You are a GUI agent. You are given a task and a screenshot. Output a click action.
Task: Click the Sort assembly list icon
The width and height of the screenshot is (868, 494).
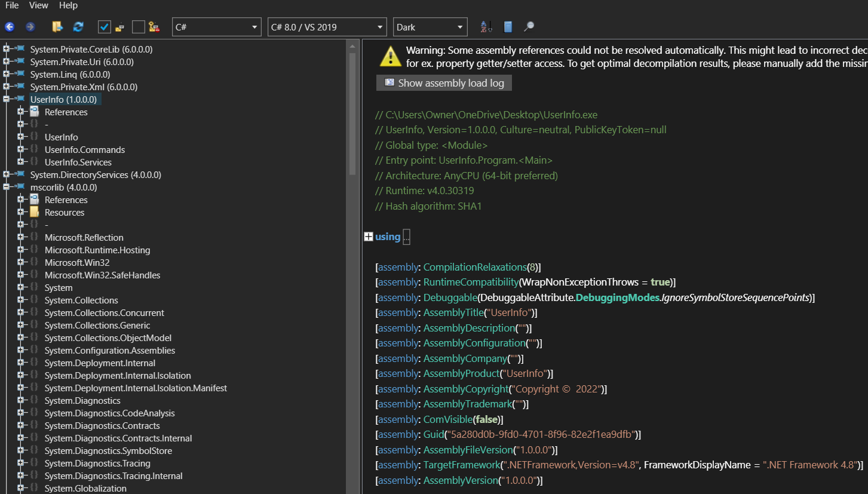486,27
